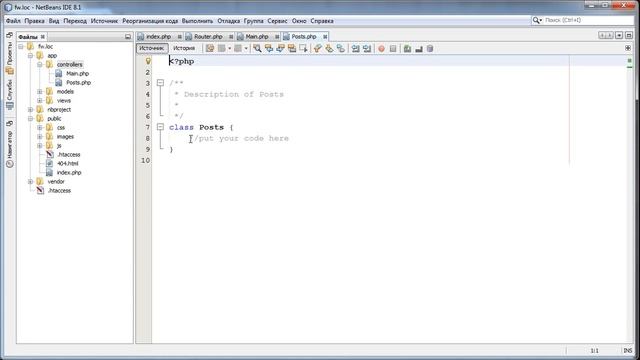This screenshot has width=640, height=360.
Task: Split the editor window via corner icon
Action: [x=628, y=48]
